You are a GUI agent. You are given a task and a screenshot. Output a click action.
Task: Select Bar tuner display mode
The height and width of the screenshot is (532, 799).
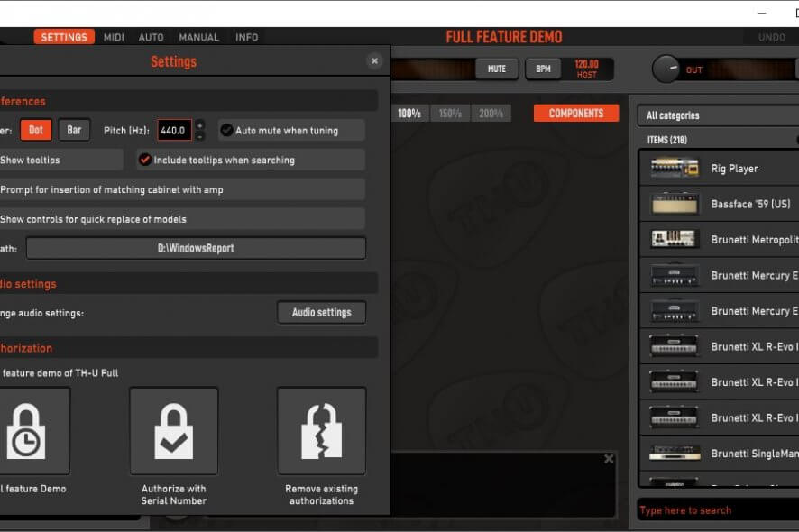(x=74, y=130)
